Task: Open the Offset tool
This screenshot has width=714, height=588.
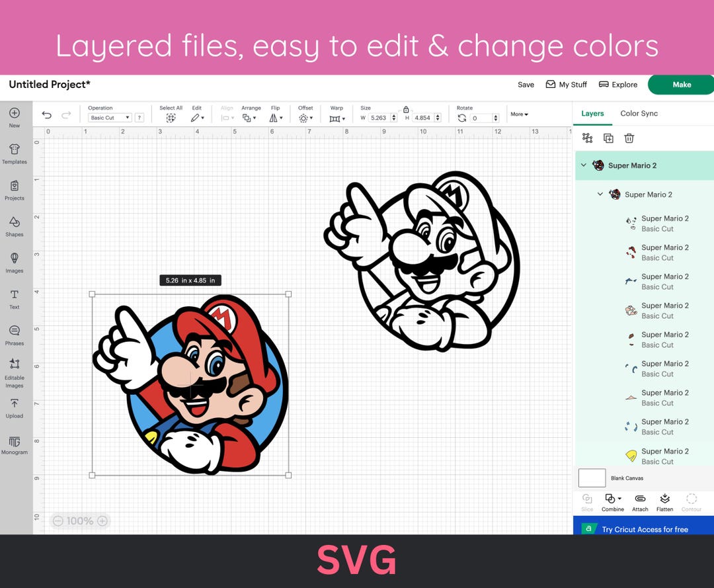Action: pyautogui.click(x=305, y=117)
